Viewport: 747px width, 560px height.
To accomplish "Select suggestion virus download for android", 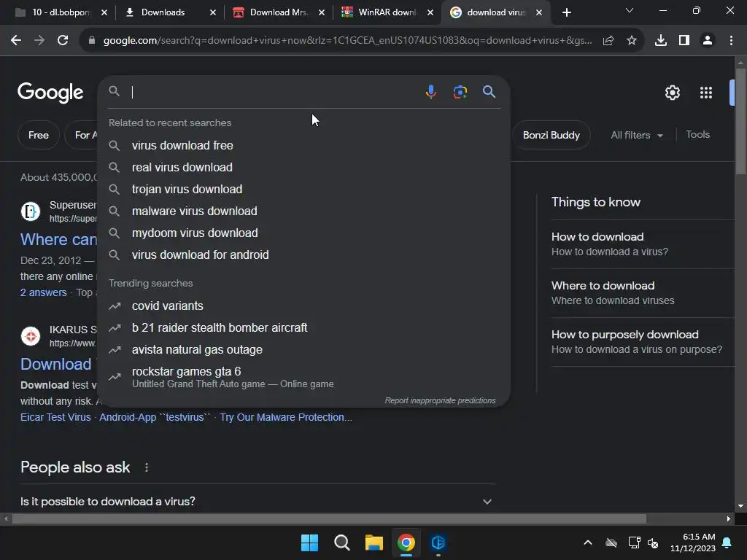I will coord(304,254).
